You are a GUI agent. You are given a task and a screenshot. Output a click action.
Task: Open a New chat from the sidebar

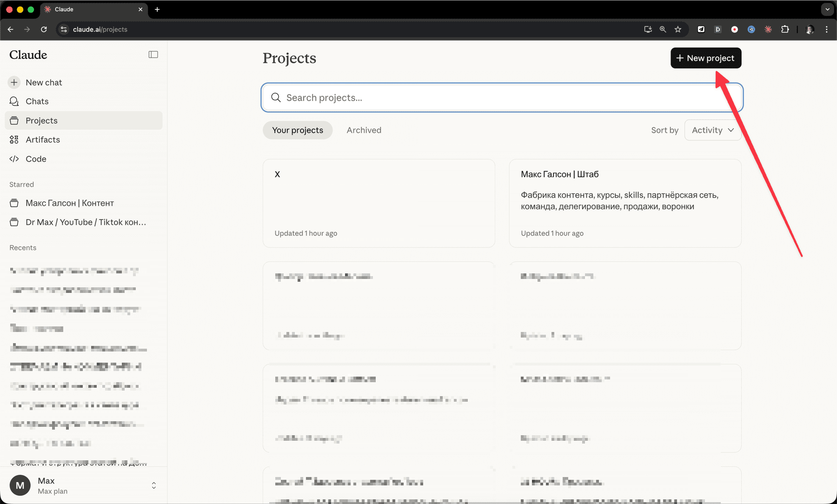coord(43,82)
